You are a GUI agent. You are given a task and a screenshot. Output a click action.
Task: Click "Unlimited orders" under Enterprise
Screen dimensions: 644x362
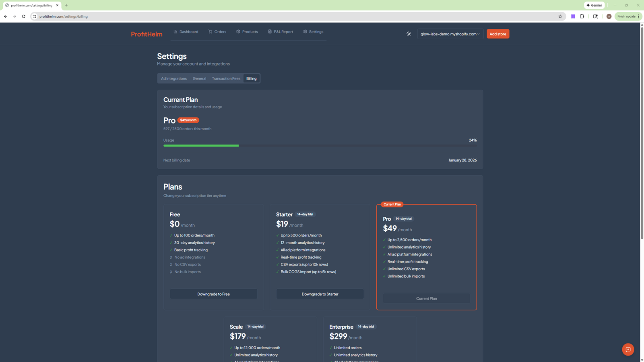[x=348, y=348]
